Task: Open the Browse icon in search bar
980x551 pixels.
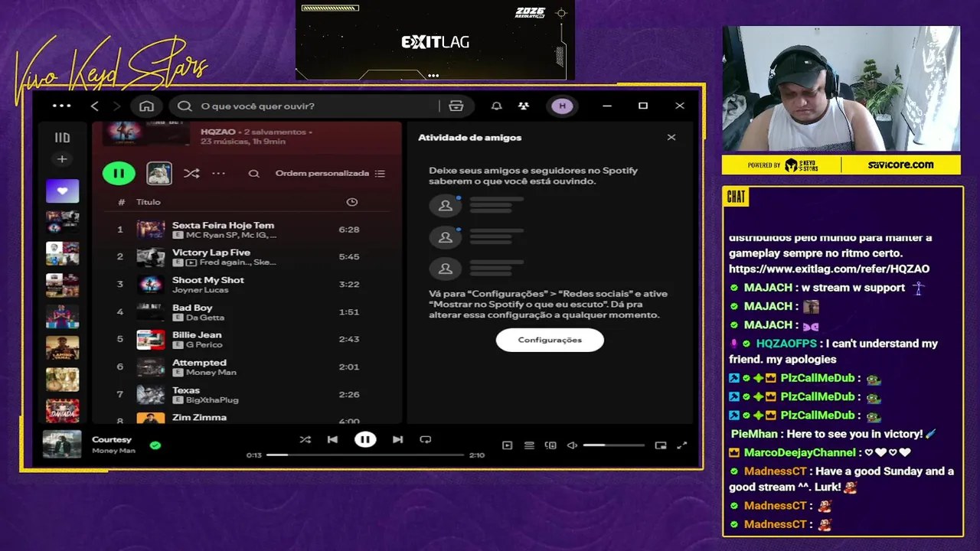Action: 456,106
